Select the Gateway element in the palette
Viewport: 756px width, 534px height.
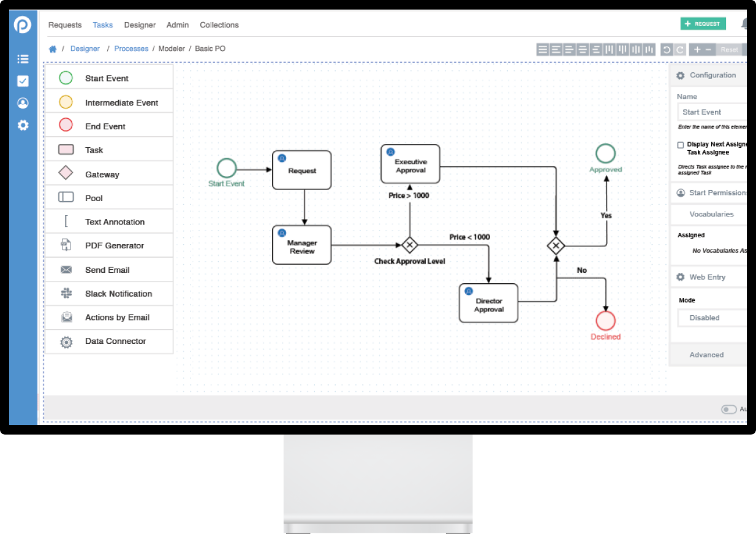(110, 173)
